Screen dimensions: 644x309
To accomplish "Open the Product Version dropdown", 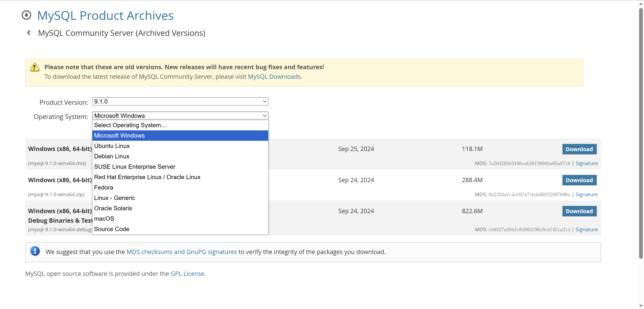I will pyautogui.click(x=180, y=101).
